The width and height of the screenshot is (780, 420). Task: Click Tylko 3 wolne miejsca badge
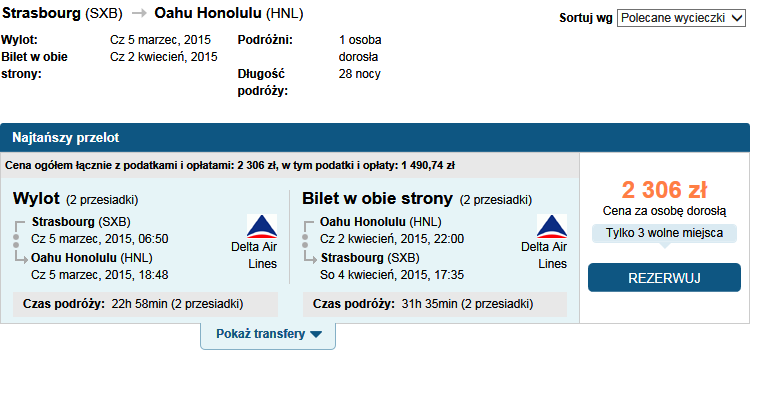click(664, 233)
